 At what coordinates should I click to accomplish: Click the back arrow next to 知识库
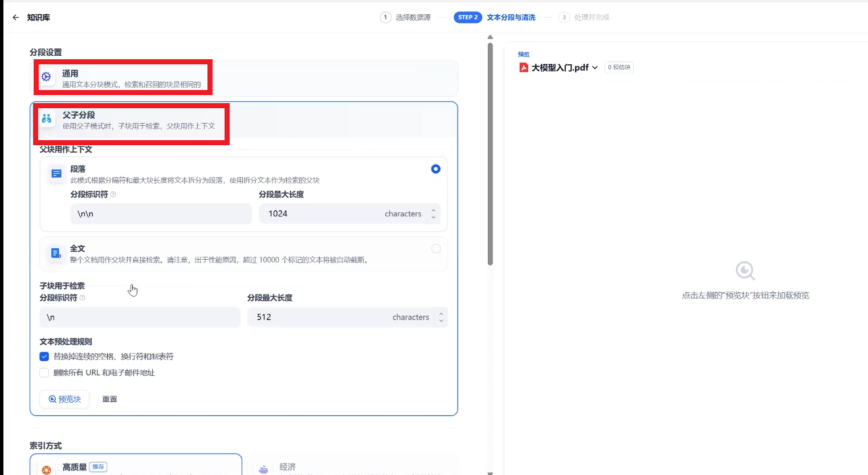tap(15, 18)
